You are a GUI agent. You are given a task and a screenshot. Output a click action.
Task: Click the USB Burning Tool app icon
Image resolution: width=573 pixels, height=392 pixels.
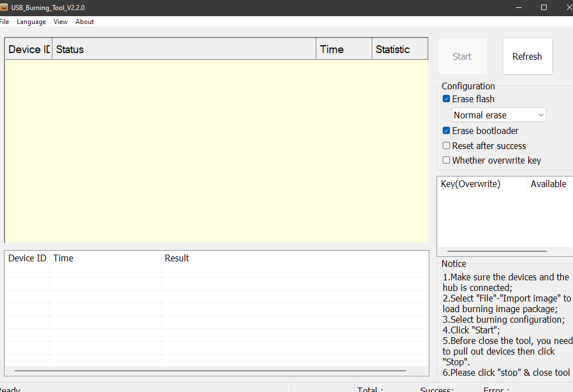coord(4,7)
